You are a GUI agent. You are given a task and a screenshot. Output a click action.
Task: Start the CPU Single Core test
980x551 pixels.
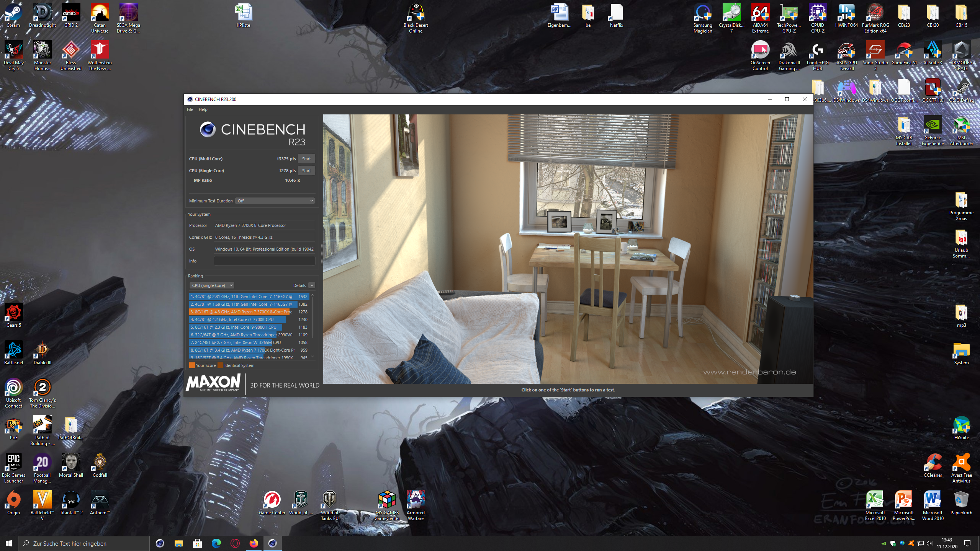click(306, 171)
